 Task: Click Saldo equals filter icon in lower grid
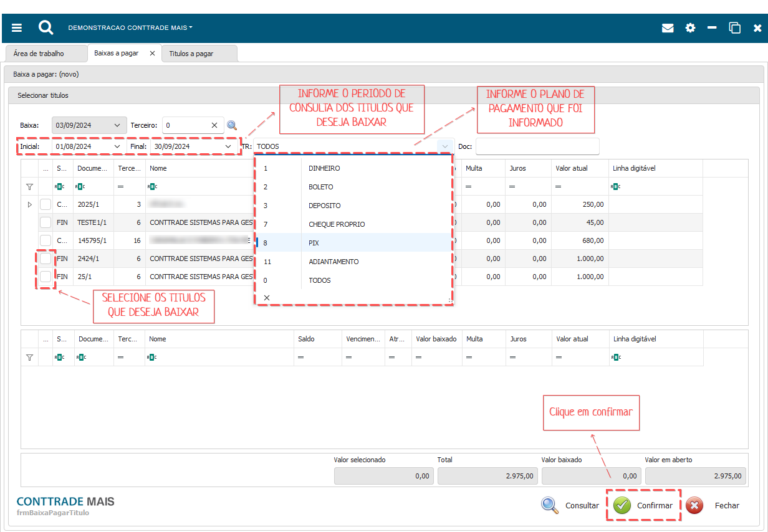pos(300,358)
